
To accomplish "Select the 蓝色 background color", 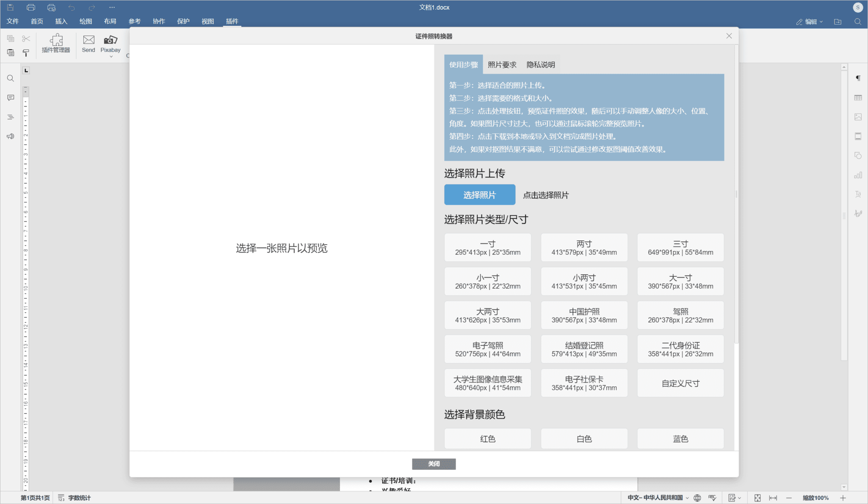I will [x=680, y=438].
